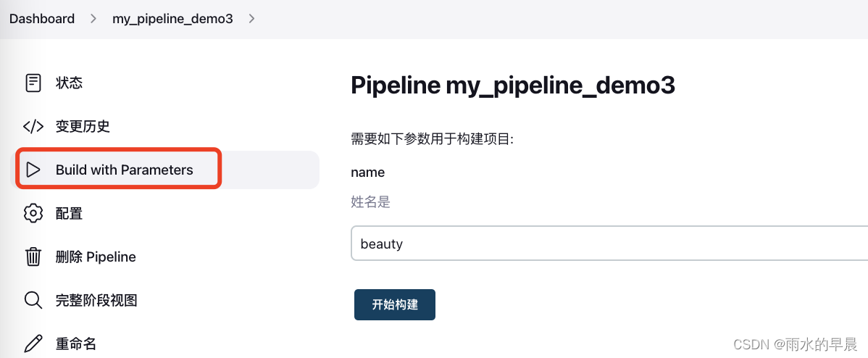
Task: Open 完整阶段视图 in the sidebar
Action: click(96, 300)
